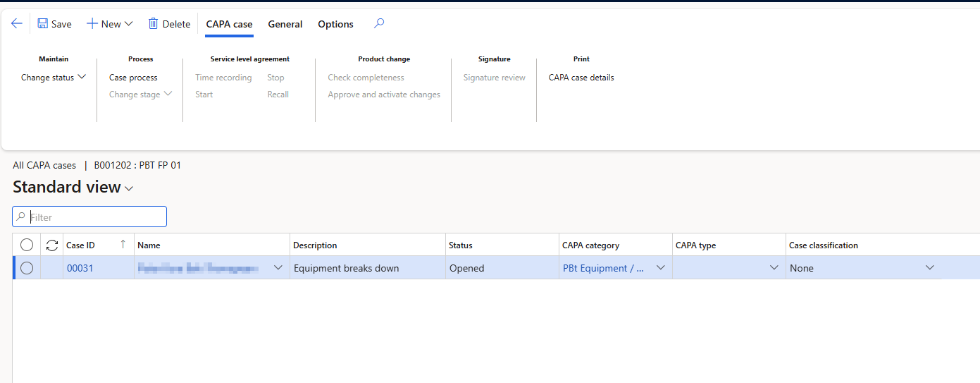Click the Name column header
Viewport: 980px width, 383px height.
pos(212,245)
